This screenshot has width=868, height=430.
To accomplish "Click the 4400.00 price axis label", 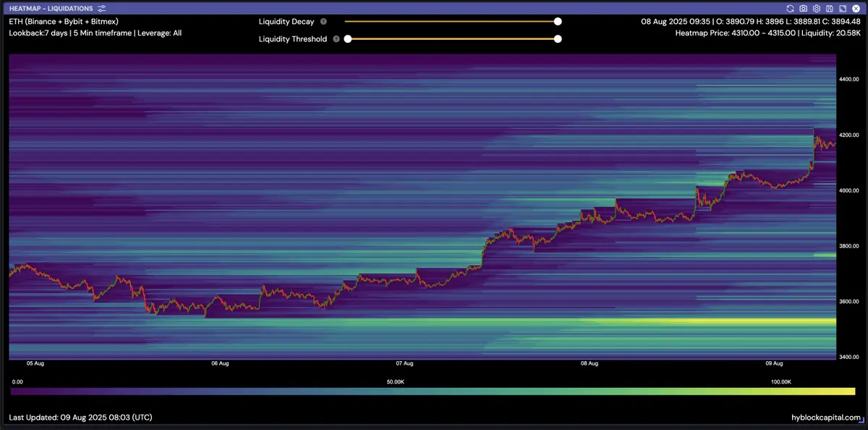I will click(x=849, y=79).
